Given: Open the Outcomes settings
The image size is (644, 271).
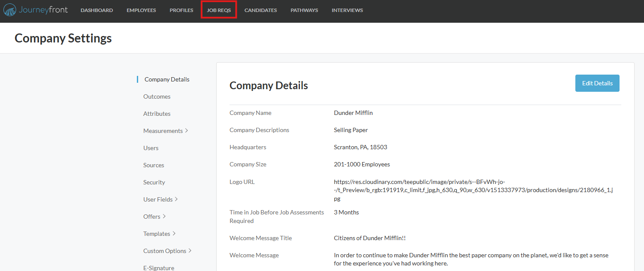Looking at the screenshot, I should tap(157, 96).
